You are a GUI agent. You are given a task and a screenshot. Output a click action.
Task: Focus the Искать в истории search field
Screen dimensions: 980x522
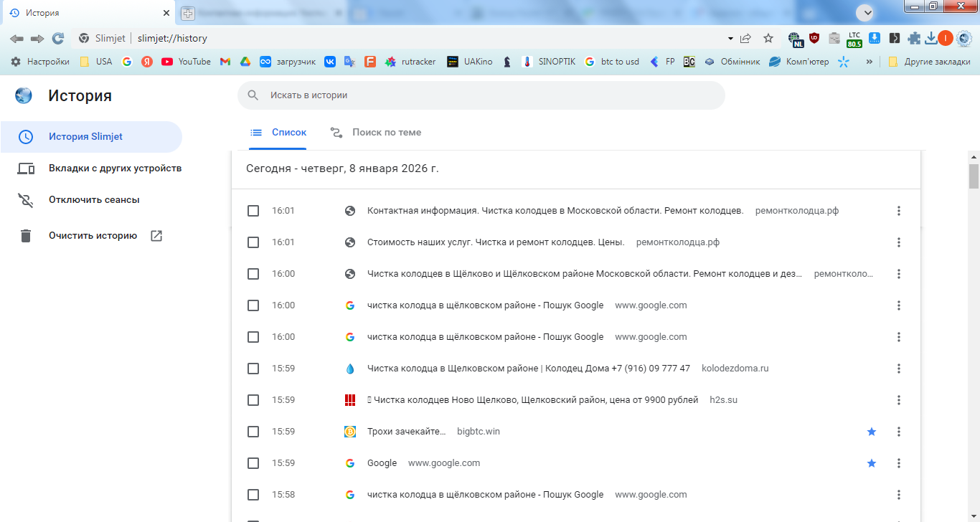click(x=481, y=95)
